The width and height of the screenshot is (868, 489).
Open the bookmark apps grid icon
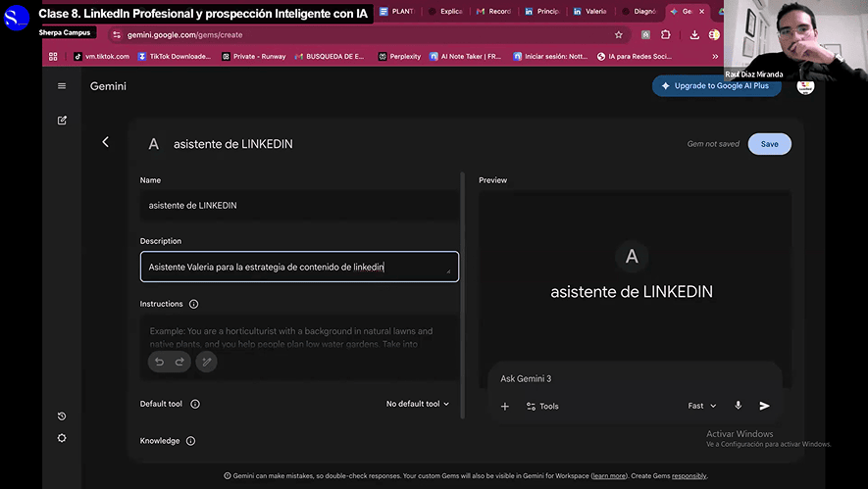pyautogui.click(x=53, y=57)
